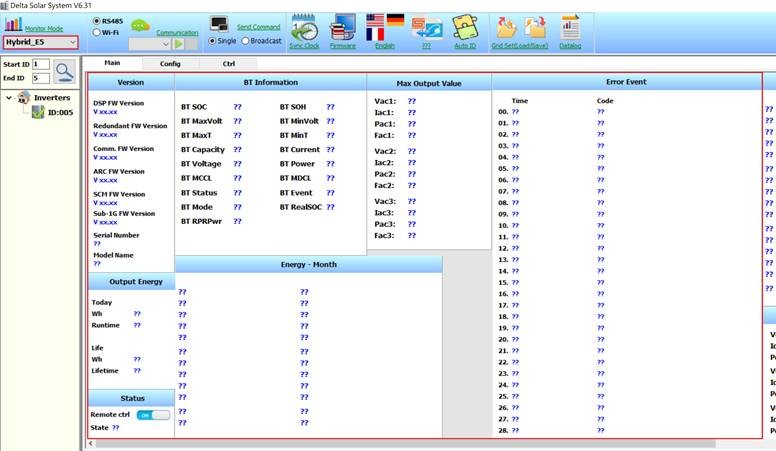The width and height of the screenshot is (776, 451).
Task: Click the English language link
Action: coord(385,46)
